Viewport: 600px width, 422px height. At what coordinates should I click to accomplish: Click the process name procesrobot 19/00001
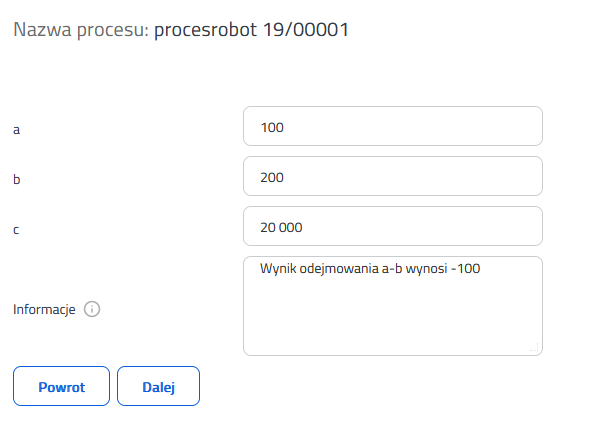click(x=251, y=30)
